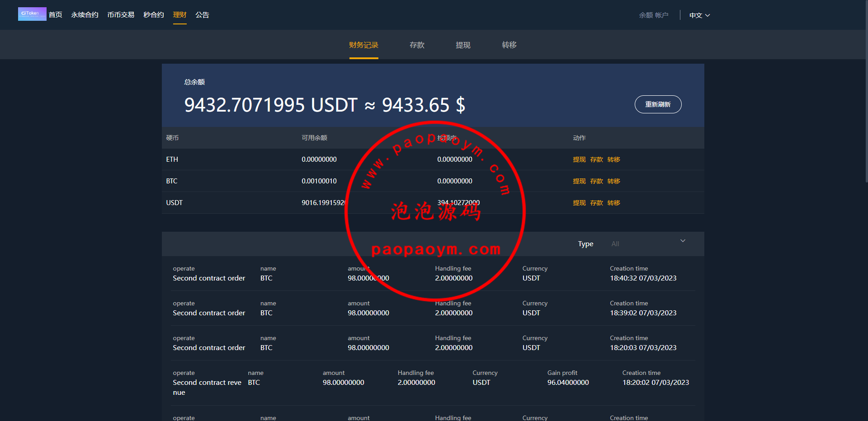Click 提现 in the ETH row
The height and width of the screenshot is (421, 868).
pyautogui.click(x=579, y=159)
